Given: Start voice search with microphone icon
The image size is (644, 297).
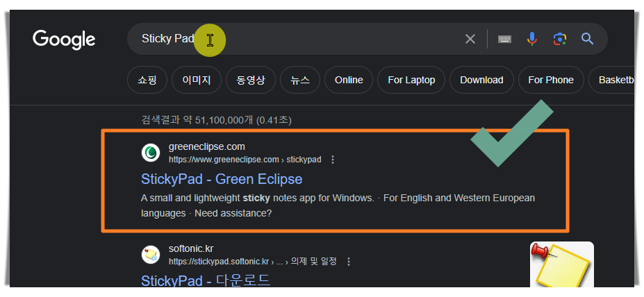Looking at the screenshot, I should (x=531, y=39).
